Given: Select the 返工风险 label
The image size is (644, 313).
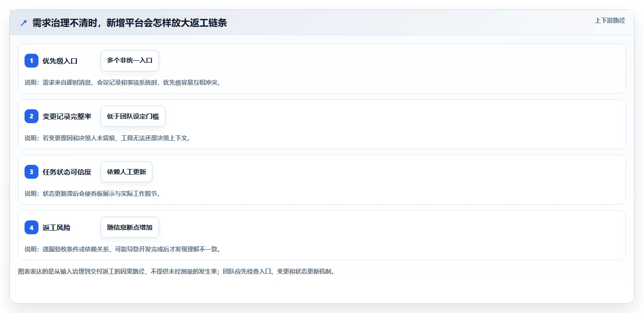Looking at the screenshot, I should click(x=57, y=227).
